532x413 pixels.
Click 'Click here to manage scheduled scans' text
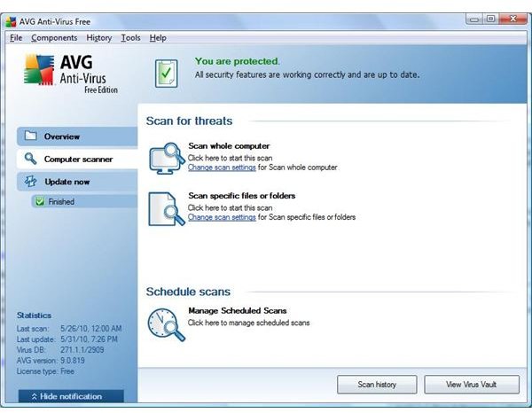coord(248,323)
